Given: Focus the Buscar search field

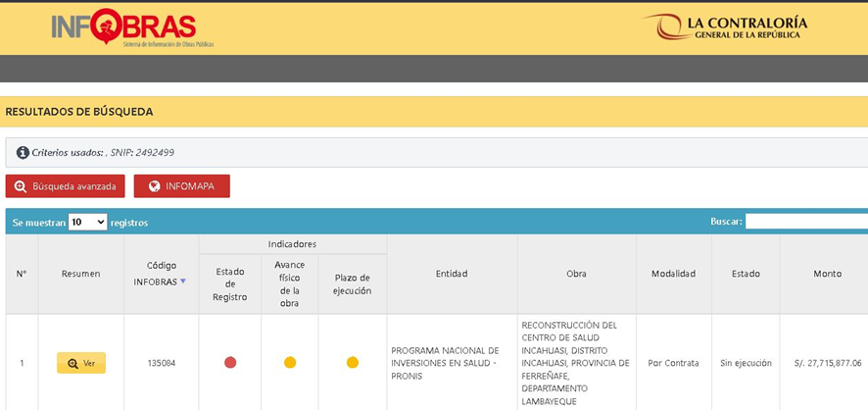Looking at the screenshot, I should (x=806, y=222).
